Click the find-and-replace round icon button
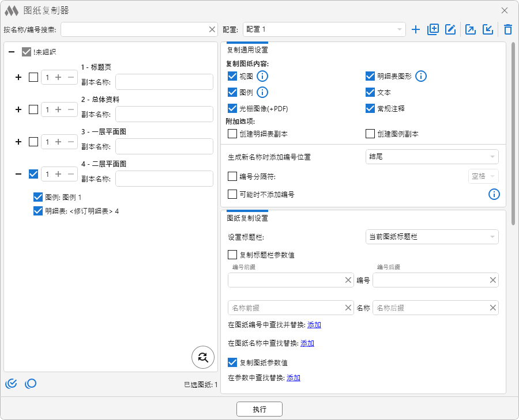 (x=203, y=357)
